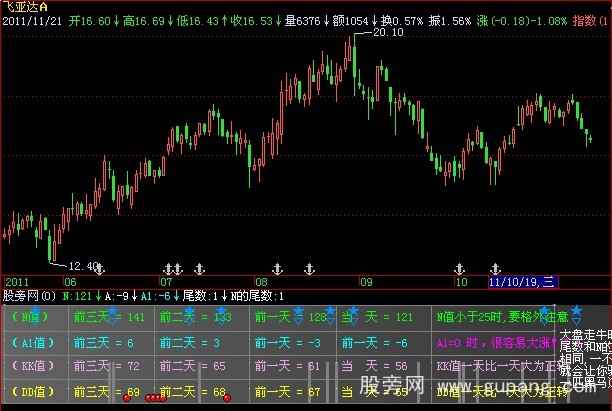Click the turnover rate 换0.57%
612x411 pixels.
[402, 21]
